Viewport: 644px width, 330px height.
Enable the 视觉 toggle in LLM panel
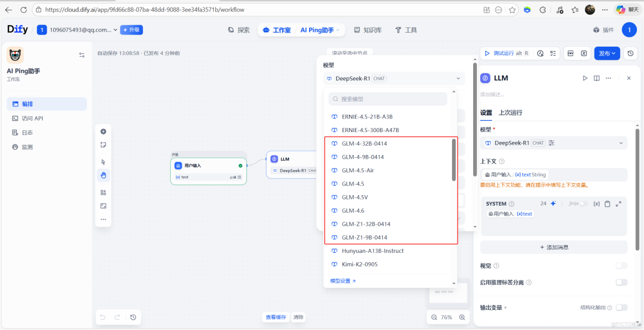coord(621,265)
